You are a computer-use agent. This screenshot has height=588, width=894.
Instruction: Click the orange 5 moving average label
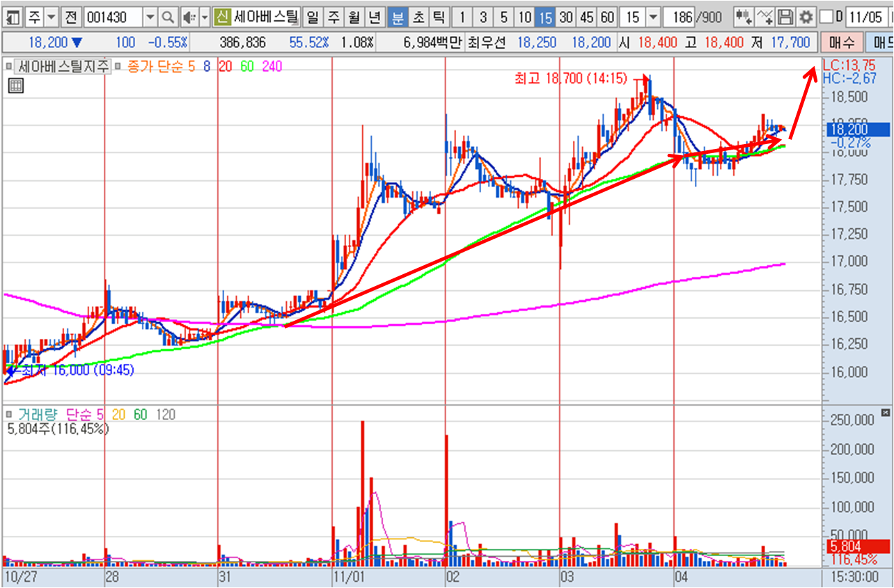[191, 67]
